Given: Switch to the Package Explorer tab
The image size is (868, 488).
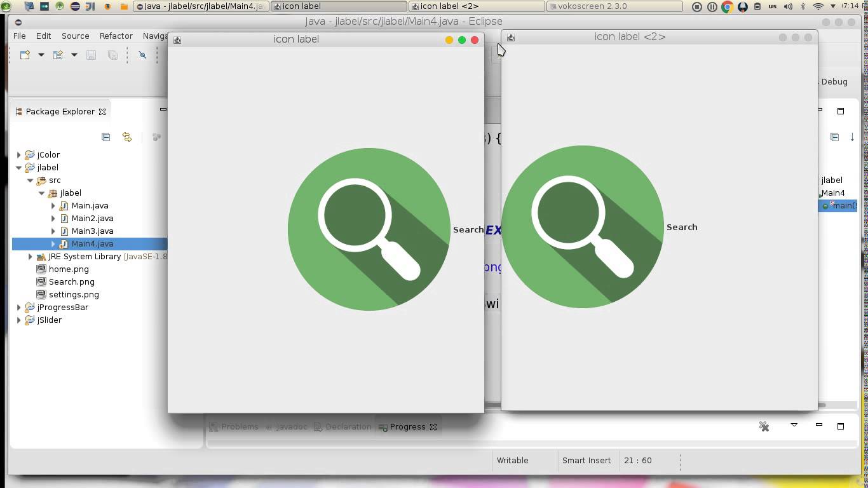Looking at the screenshot, I should pyautogui.click(x=60, y=112).
